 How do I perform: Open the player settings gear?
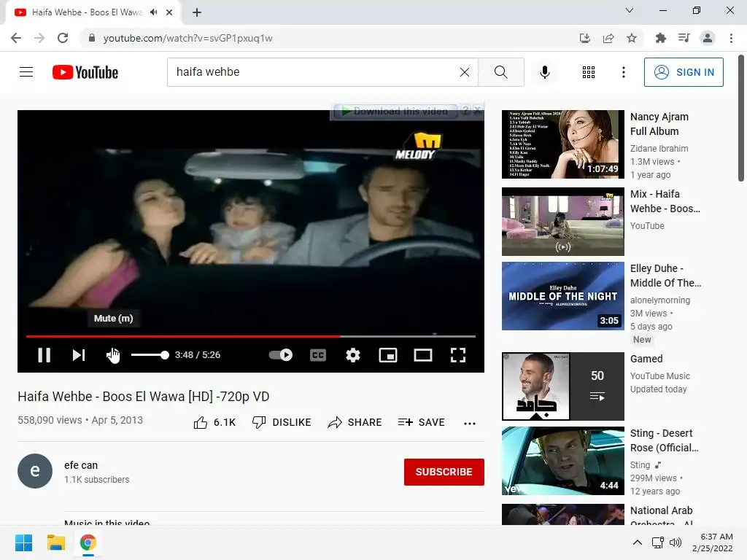tap(353, 355)
